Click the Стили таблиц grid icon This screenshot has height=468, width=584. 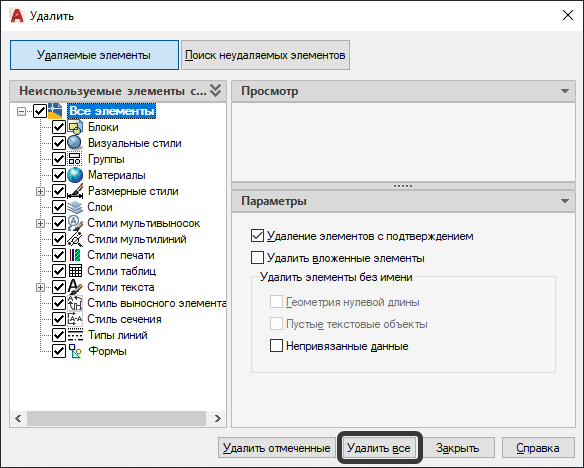75,271
